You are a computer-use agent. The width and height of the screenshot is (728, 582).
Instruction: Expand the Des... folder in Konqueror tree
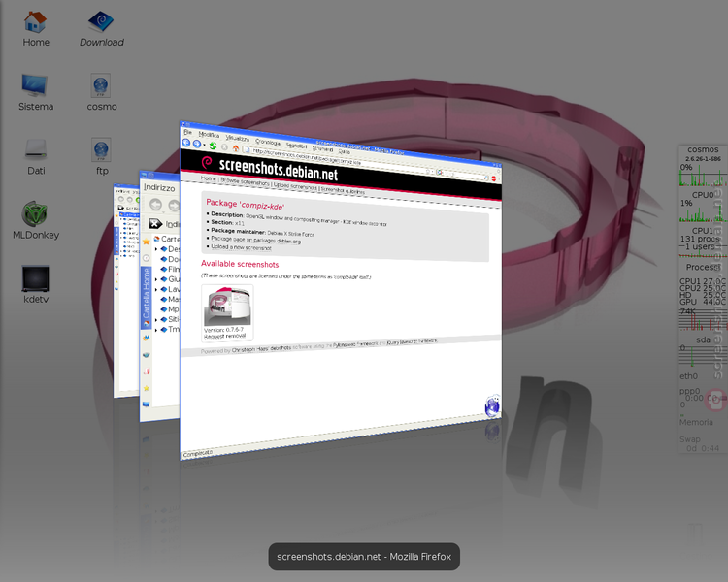click(156, 249)
